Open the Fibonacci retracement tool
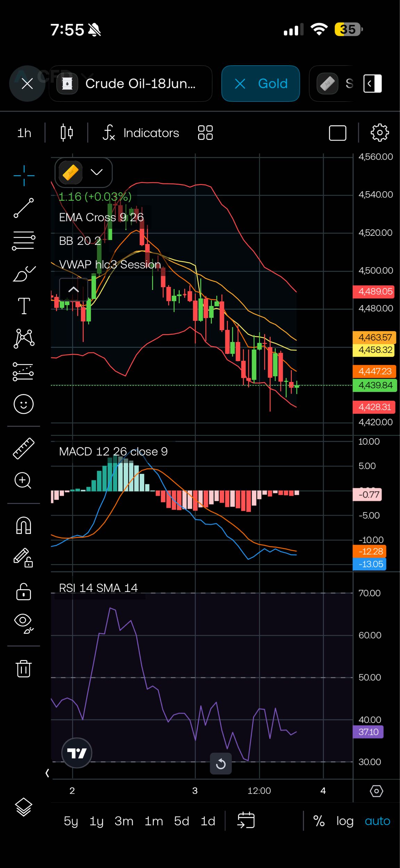The height and width of the screenshot is (868, 400). coord(24,241)
